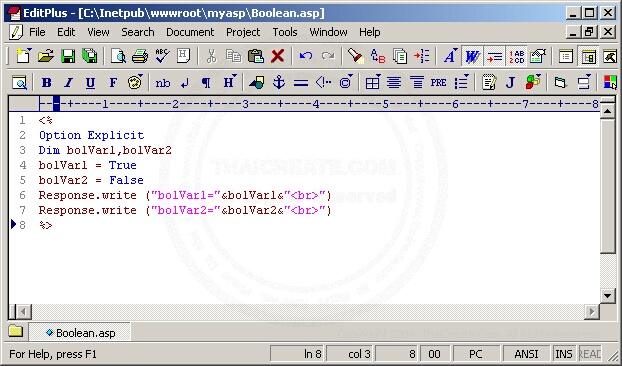Toggle Word Wrap (W icon)

pyautogui.click(x=472, y=56)
